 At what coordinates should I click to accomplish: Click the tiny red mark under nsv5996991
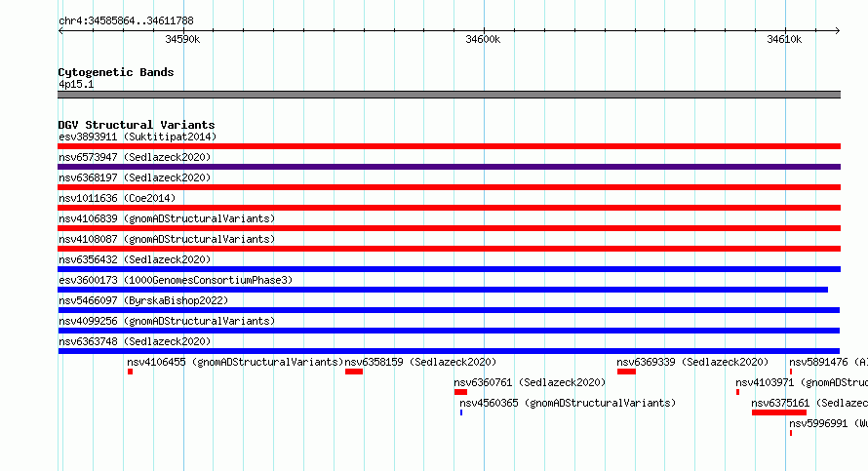[x=791, y=433]
